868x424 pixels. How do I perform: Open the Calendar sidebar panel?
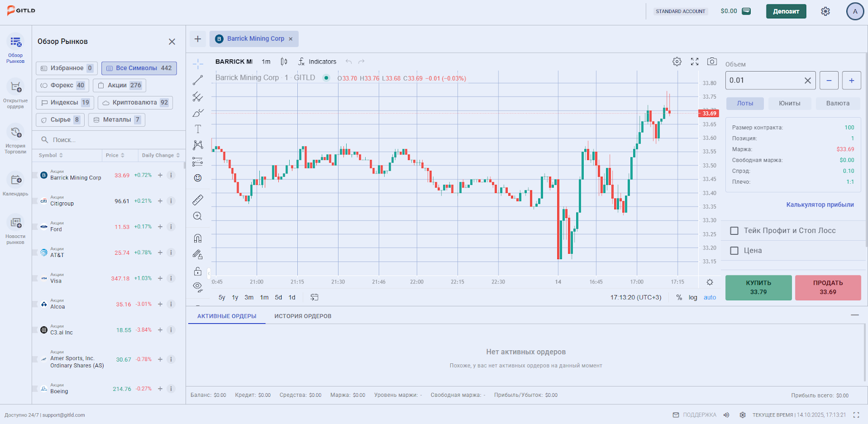(16, 184)
